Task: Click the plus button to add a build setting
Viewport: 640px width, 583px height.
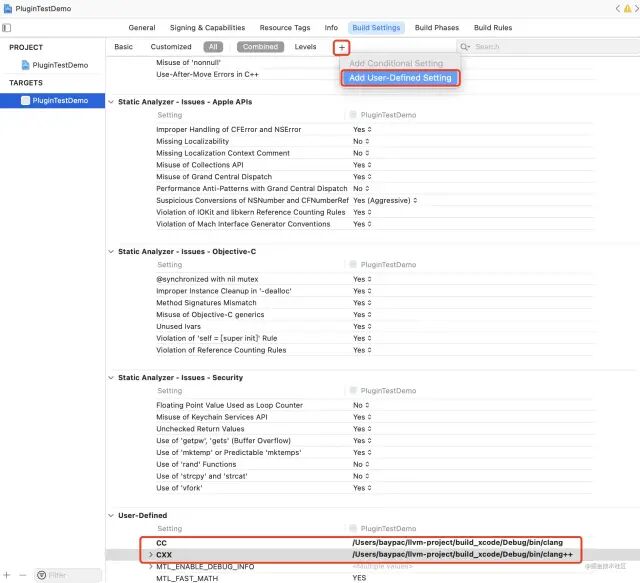Action: coord(342,48)
